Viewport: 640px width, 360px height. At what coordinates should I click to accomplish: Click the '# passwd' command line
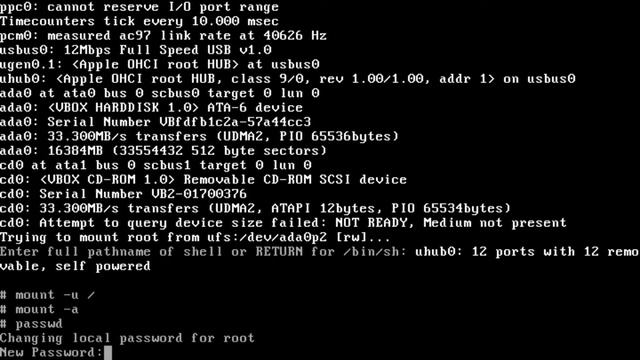click(31, 324)
